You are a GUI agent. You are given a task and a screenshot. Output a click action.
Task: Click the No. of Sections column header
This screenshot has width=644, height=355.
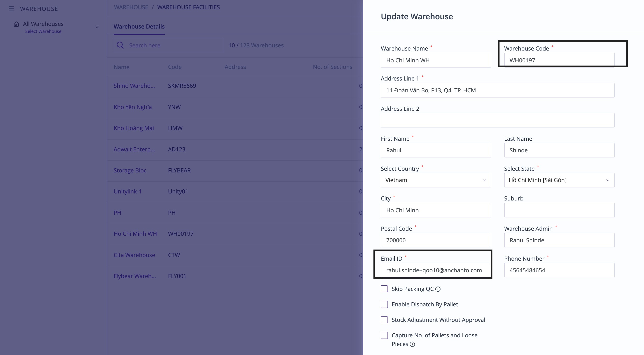click(x=332, y=67)
